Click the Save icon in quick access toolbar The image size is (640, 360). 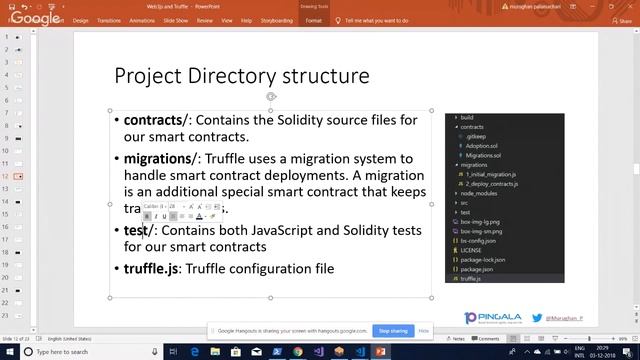point(12,7)
